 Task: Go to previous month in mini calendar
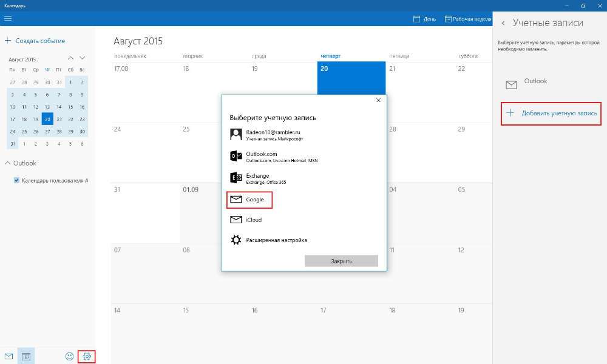pyautogui.click(x=70, y=58)
